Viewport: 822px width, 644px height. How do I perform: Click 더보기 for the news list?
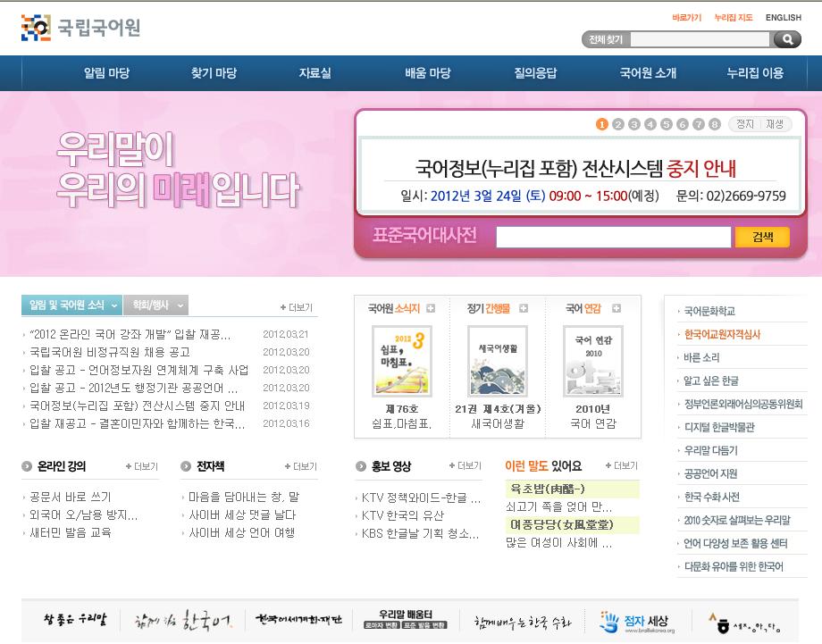coord(297,307)
